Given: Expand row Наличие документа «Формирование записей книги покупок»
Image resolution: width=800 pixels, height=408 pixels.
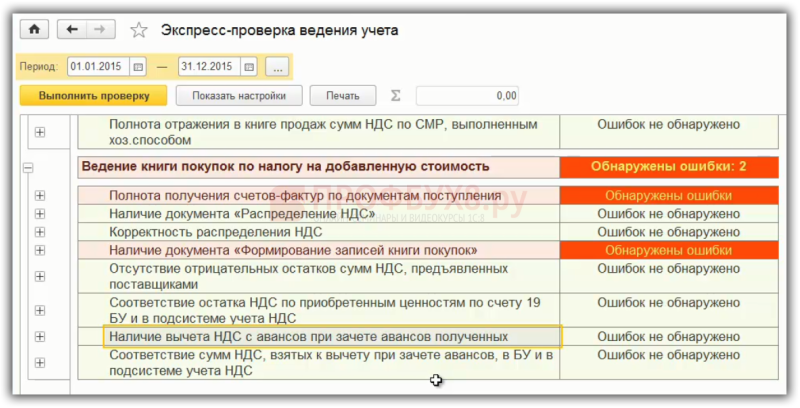Looking at the screenshot, I should (x=40, y=250).
